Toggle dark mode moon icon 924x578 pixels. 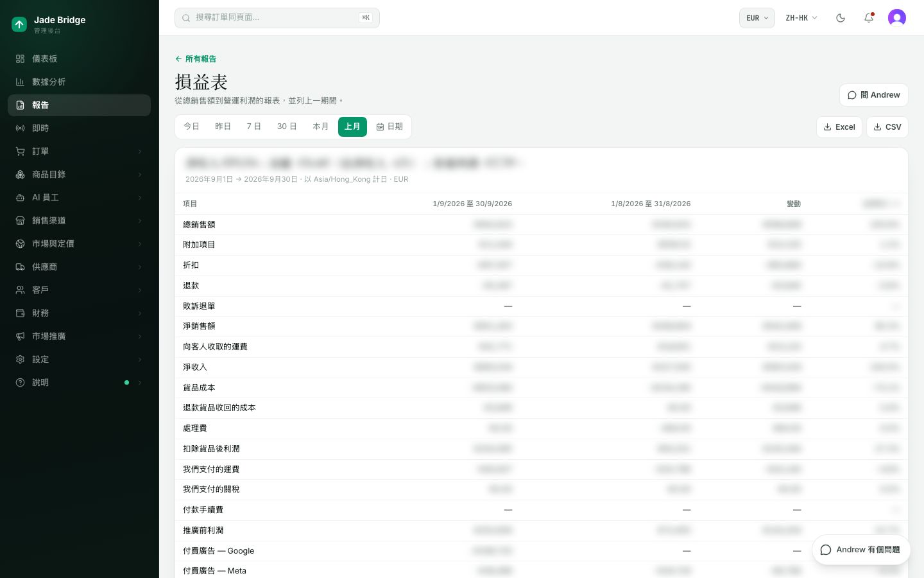click(841, 18)
